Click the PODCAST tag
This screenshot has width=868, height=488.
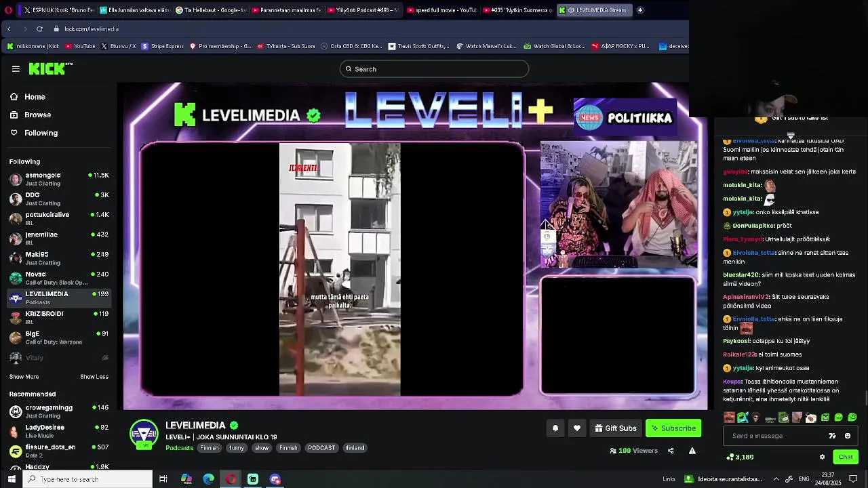coord(321,448)
